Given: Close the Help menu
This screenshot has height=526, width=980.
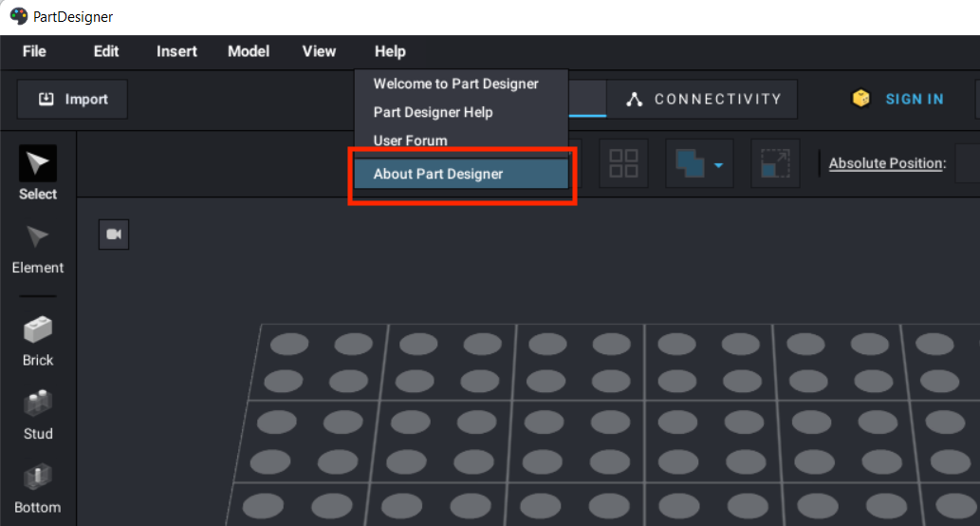Looking at the screenshot, I should pyautogui.click(x=390, y=51).
